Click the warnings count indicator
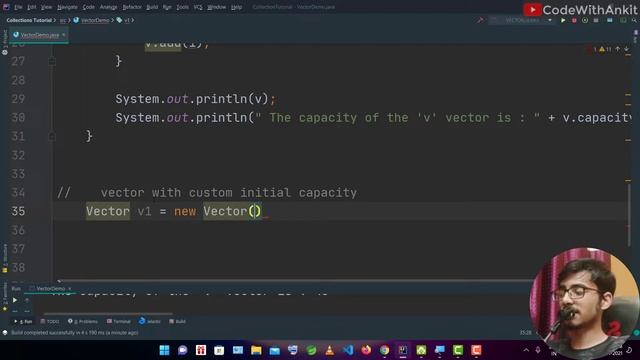640x360 pixels. 605,49
